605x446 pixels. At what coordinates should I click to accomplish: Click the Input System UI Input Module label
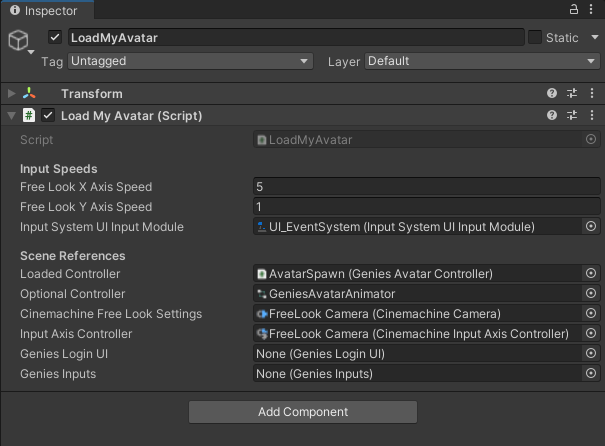pyautogui.click(x=102, y=227)
